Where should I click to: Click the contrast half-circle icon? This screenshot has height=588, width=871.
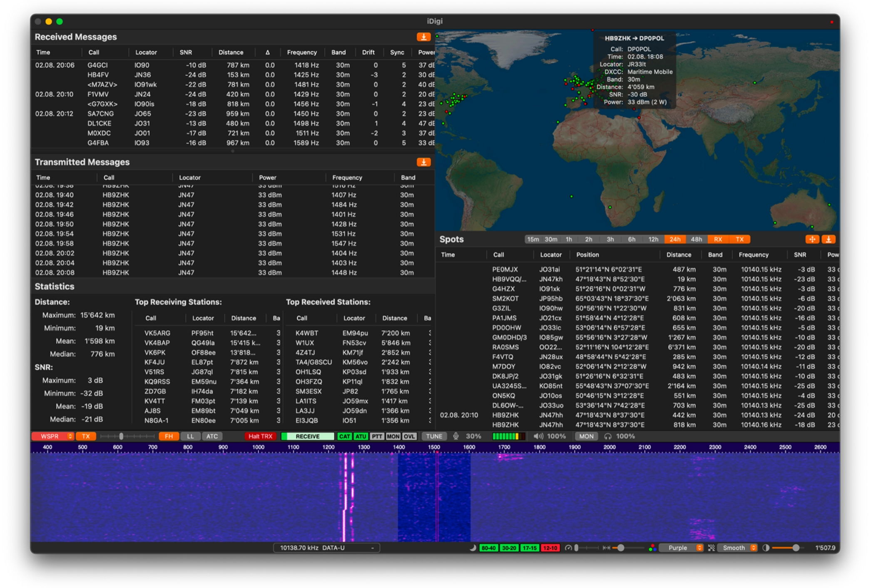point(766,548)
